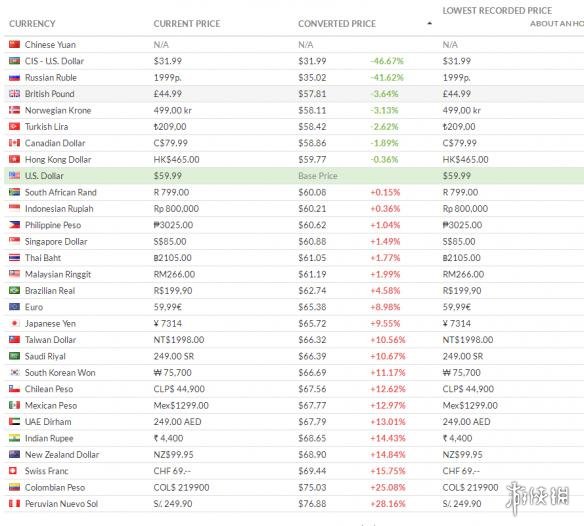Click the Peruvian Nuevo Sol flag icon
This screenshot has width=584, height=526.
pos(14,504)
